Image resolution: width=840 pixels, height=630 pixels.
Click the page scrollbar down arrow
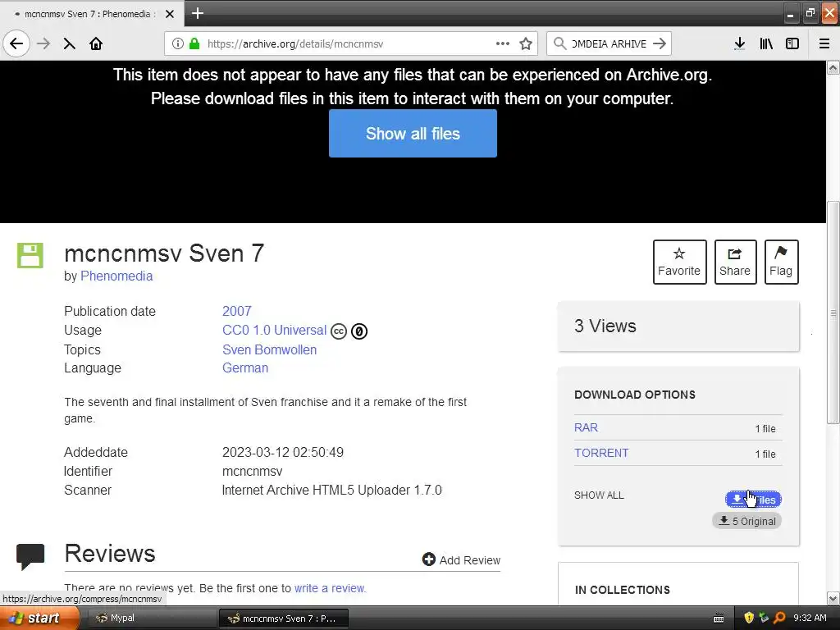click(x=833, y=598)
